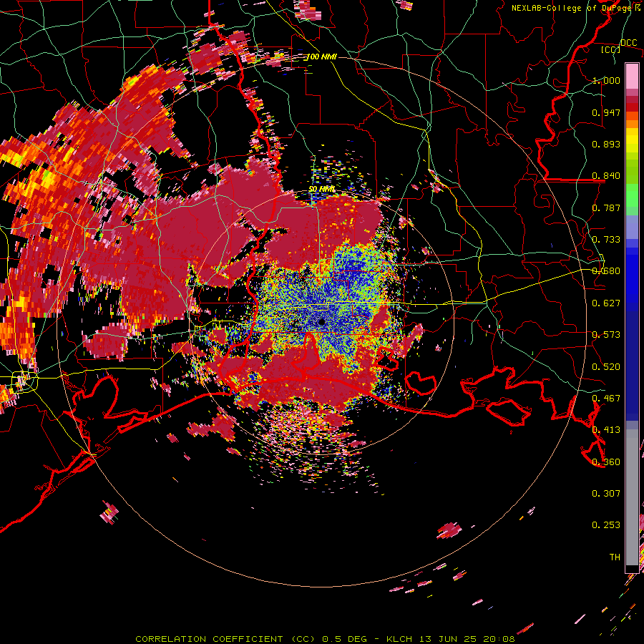Click the 0.627 legend value

[x=606, y=303]
